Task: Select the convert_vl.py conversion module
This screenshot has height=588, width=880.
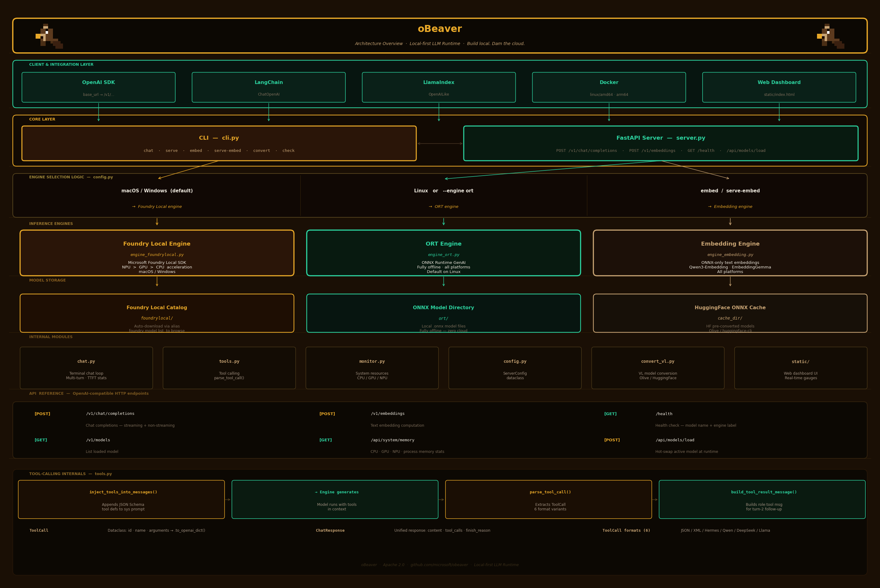Action: pos(658,368)
